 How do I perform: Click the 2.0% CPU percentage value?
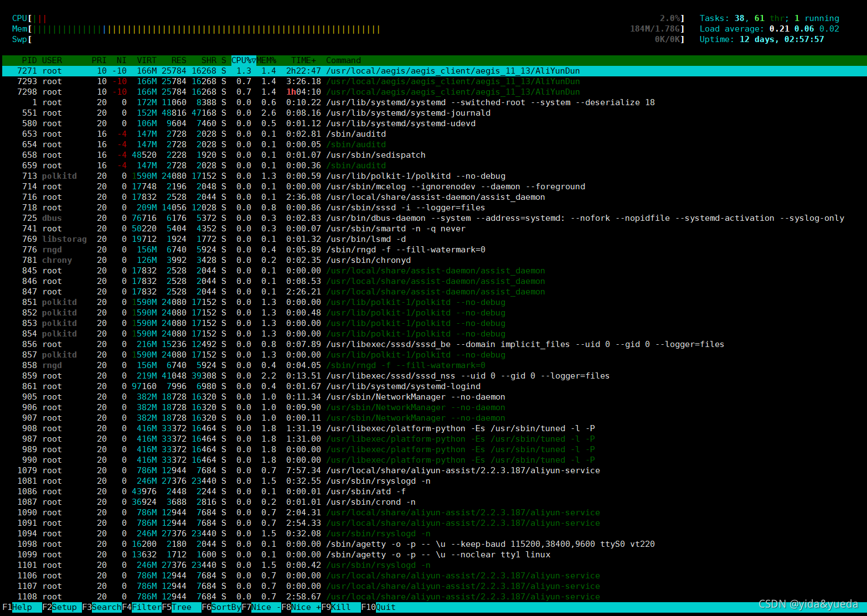(x=670, y=18)
